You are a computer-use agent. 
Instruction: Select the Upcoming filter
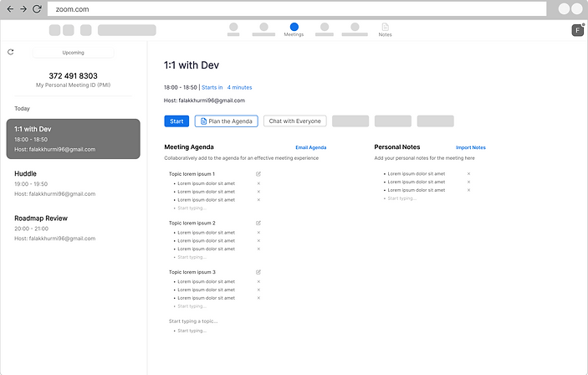[73, 53]
